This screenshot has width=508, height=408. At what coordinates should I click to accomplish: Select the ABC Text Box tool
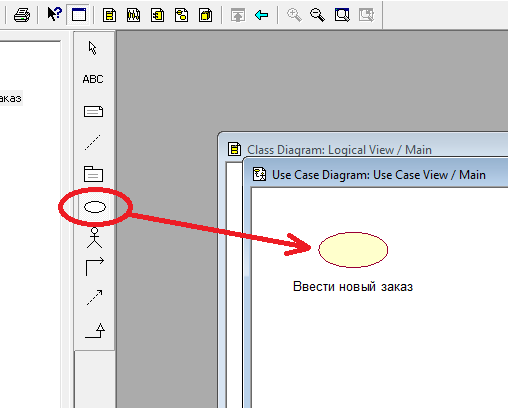tap(93, 79)
